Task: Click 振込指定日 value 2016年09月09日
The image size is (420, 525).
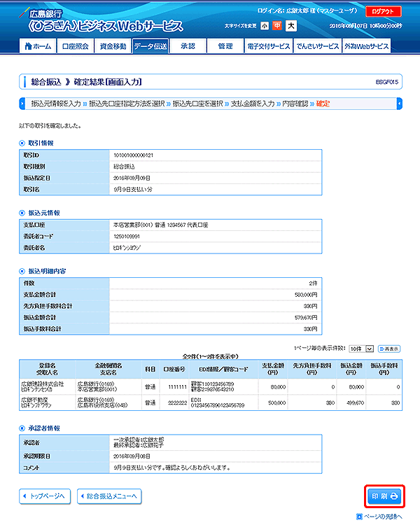Action: tap(132, 178)
